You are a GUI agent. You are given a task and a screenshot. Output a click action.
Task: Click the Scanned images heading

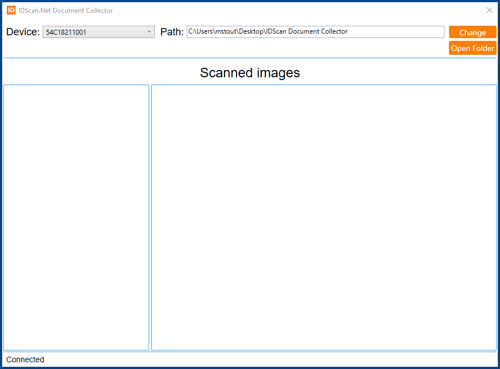tap(250, 73)
